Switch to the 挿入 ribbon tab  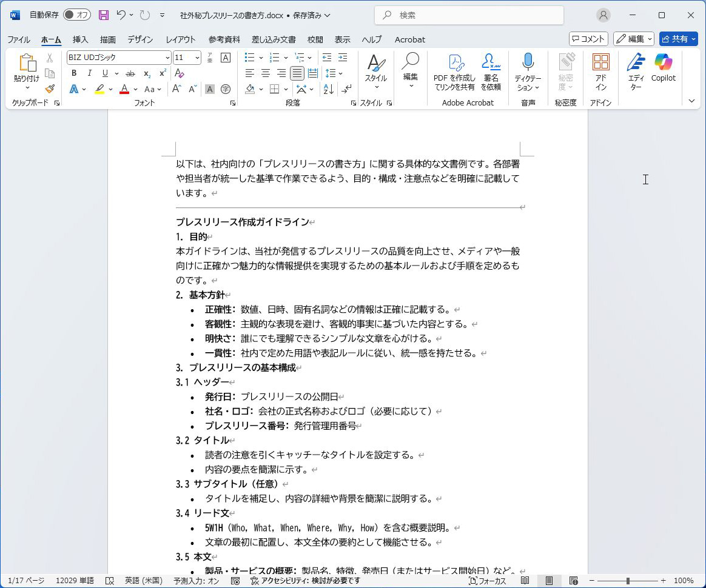click(80, 39)
